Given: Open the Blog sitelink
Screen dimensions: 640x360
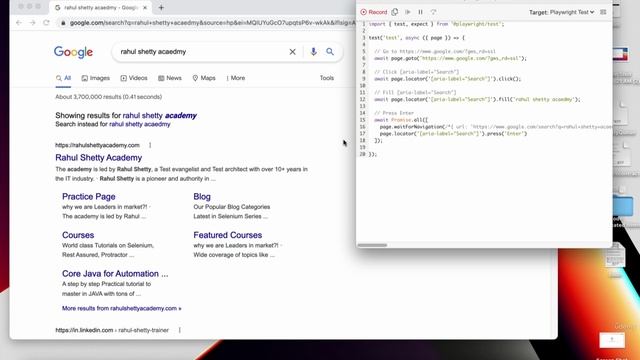Looking at the screenshot, I should click(x=202, y=196).
